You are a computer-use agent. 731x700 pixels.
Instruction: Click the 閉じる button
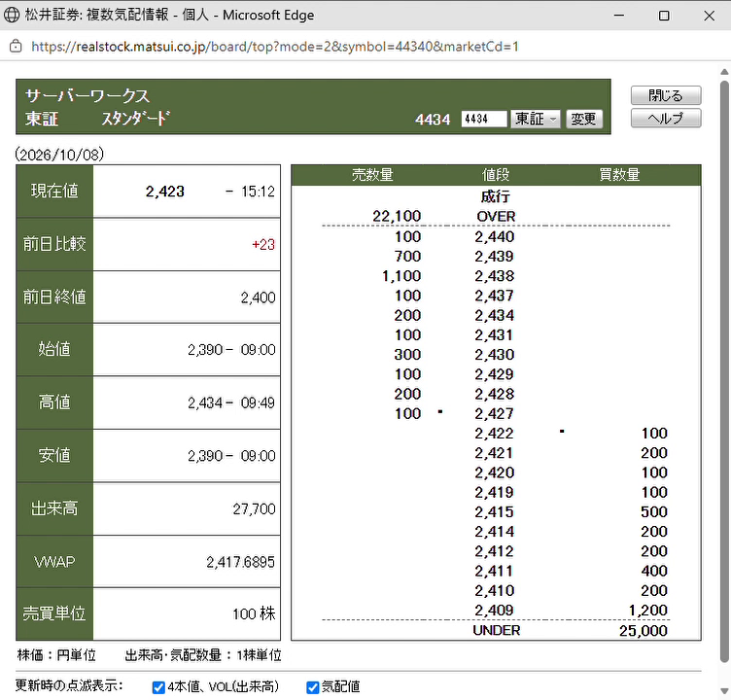[x=666, y=95]
